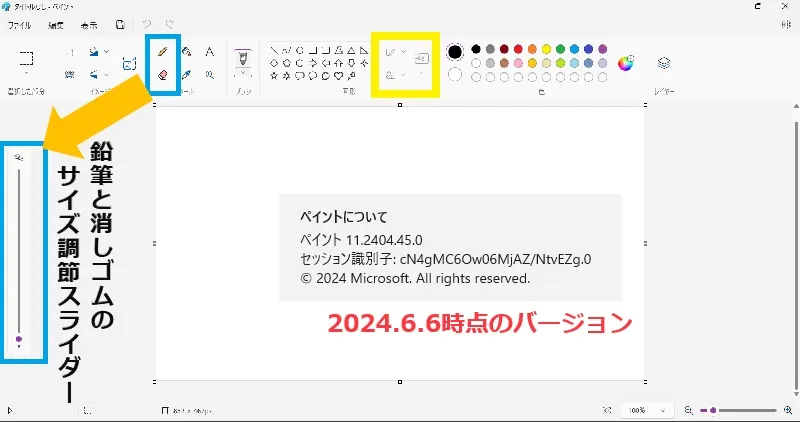Click the Crop image icon
The image size is (800, 422).
pyautogui.click(x=70, y=53)
